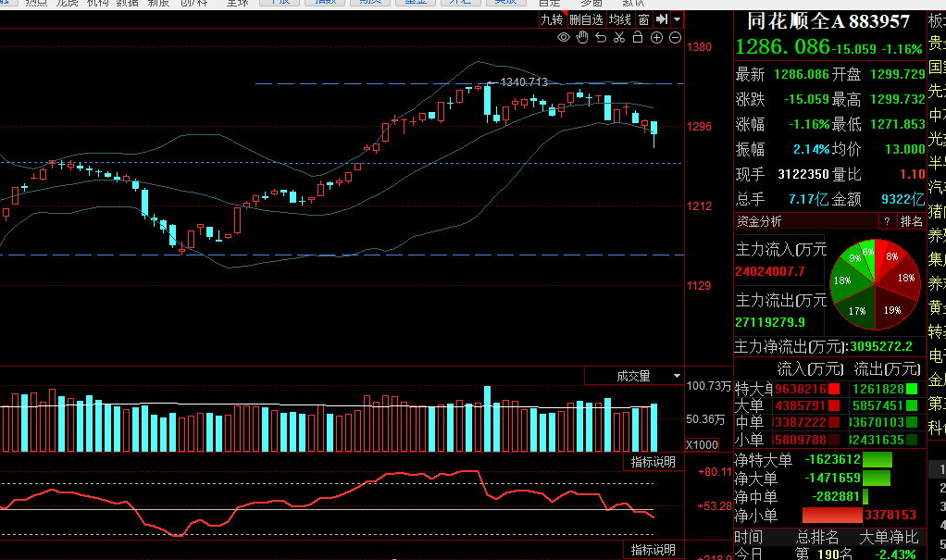Click the 振幅 value 2.14%
This screenshot has width=946, height=560.
(x=812, y=149)
